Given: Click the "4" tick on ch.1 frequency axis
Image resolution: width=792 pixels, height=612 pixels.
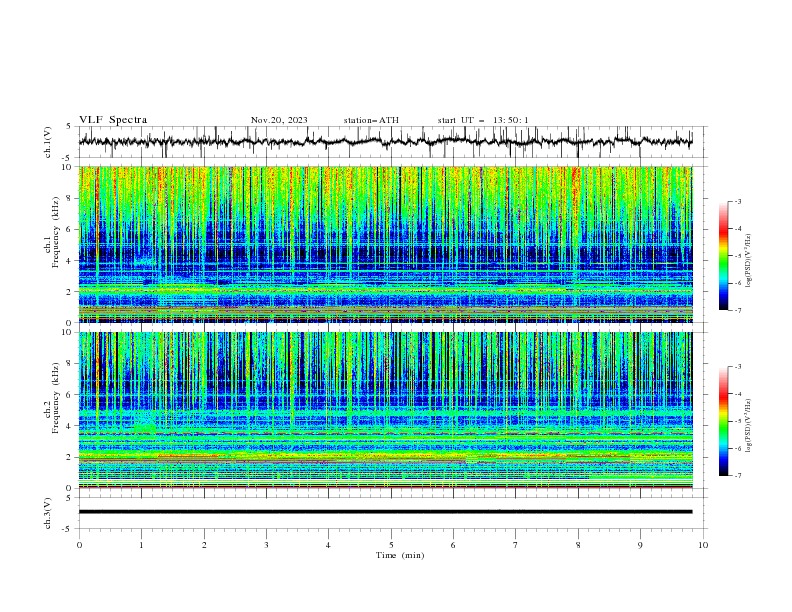Looking at the screenshot, I should (x=70, y=261).
